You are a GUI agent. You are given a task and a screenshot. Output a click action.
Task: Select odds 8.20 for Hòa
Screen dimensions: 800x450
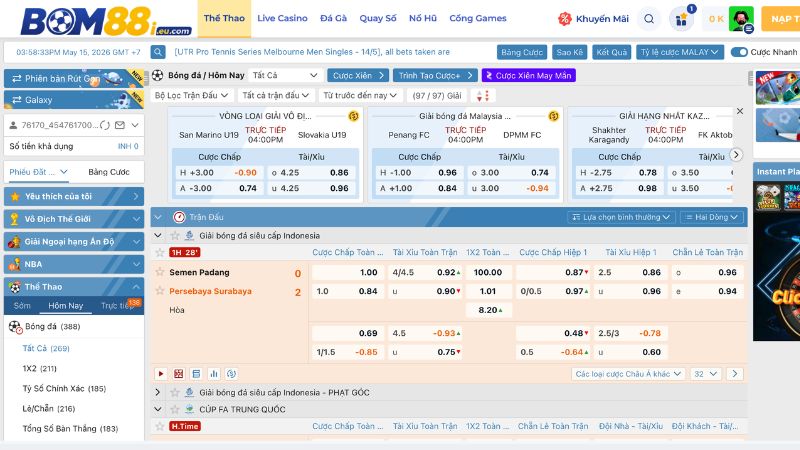pos(488,310)
